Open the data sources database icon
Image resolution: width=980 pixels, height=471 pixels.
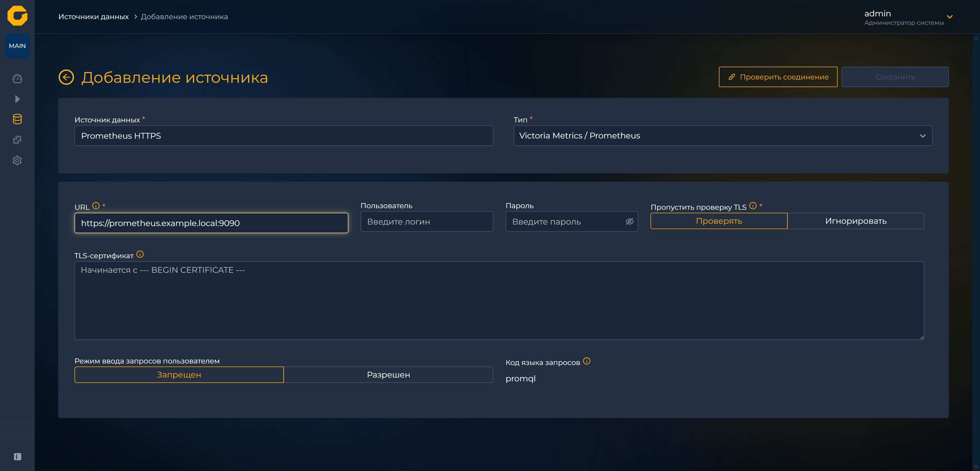pyautogui.click(x=17, y=119)
